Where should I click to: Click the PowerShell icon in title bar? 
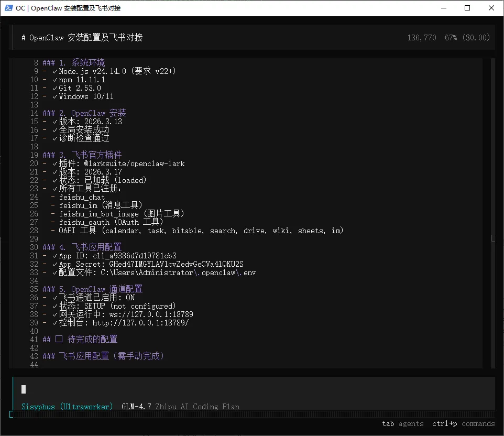coord(9,8)
